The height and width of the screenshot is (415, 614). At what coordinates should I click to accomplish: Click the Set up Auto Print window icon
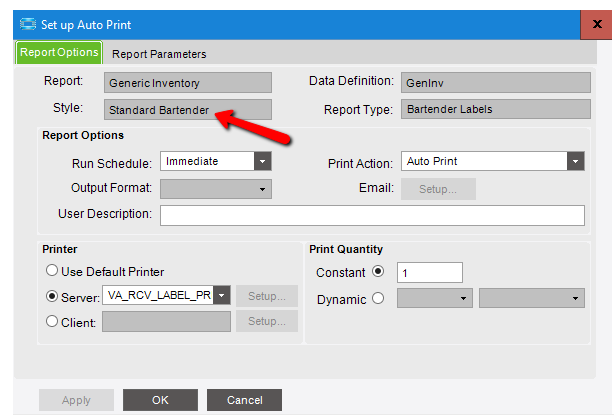tap(27, 24)
